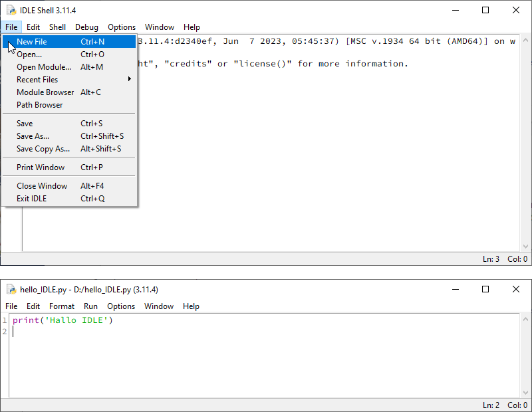The image size is (532, 412).
Task: Click [MSC v.1934 64 bit text
Action: (x=394, y=41)
